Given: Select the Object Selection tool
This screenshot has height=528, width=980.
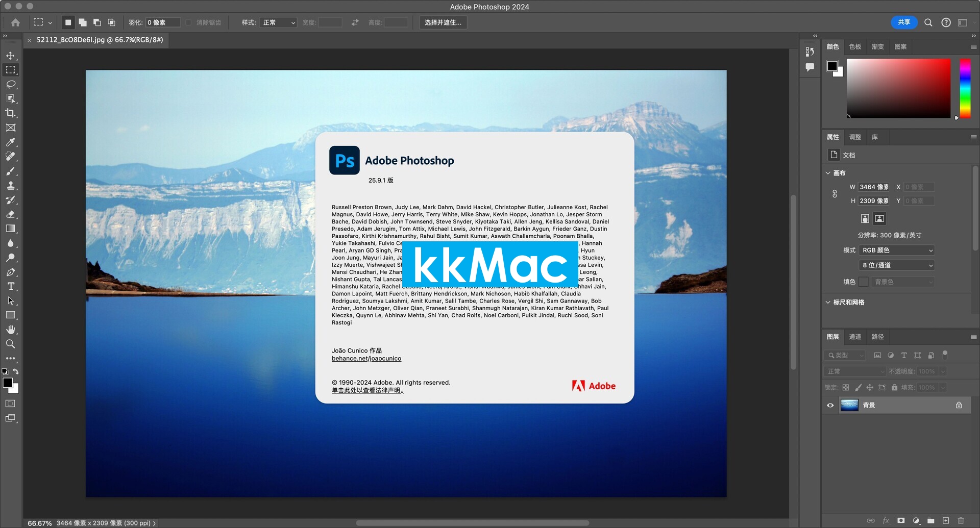Looking at the screenshot, I should coord(11,98).
